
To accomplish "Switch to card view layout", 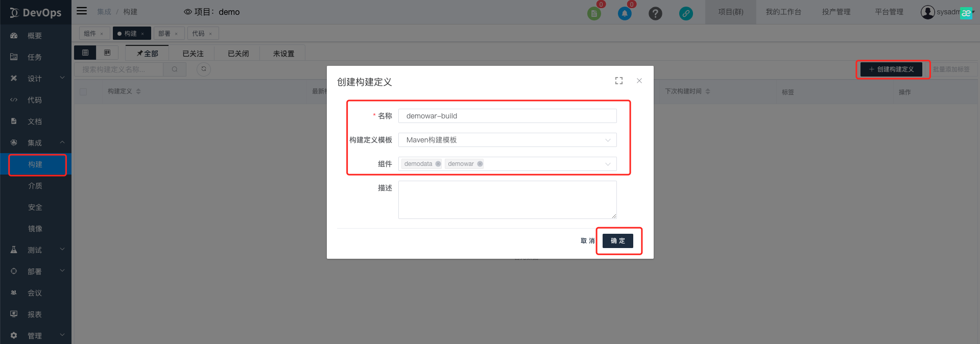I will pyautogui.click(x=107, y=53).
